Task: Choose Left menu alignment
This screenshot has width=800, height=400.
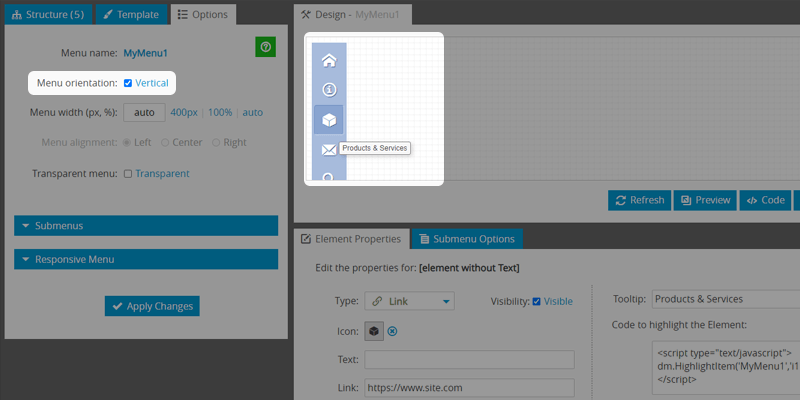Action: (x=128, y=143)
